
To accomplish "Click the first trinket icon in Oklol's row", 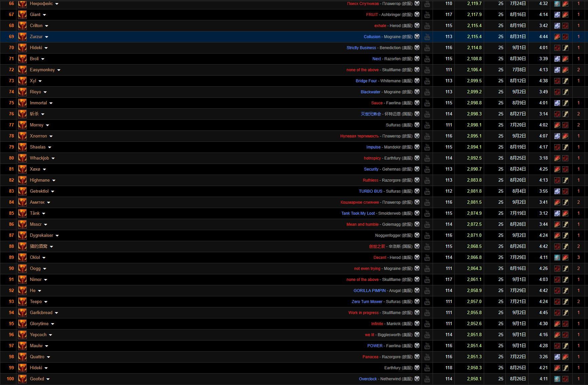I will 557,258.
